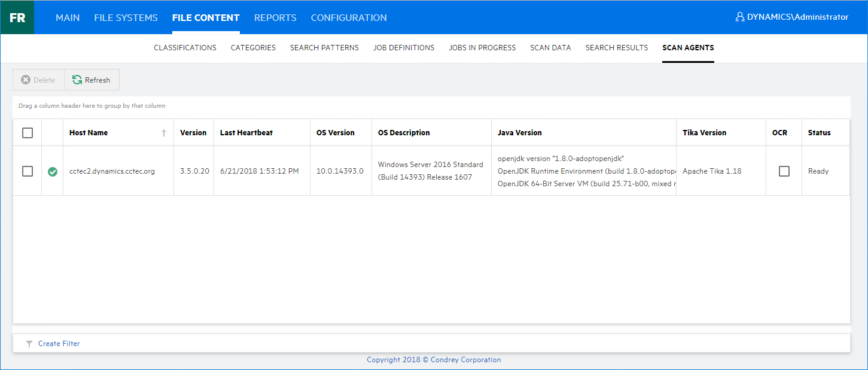Click the Delete X icon
868x370 pixels.
(x=26, y=80)
